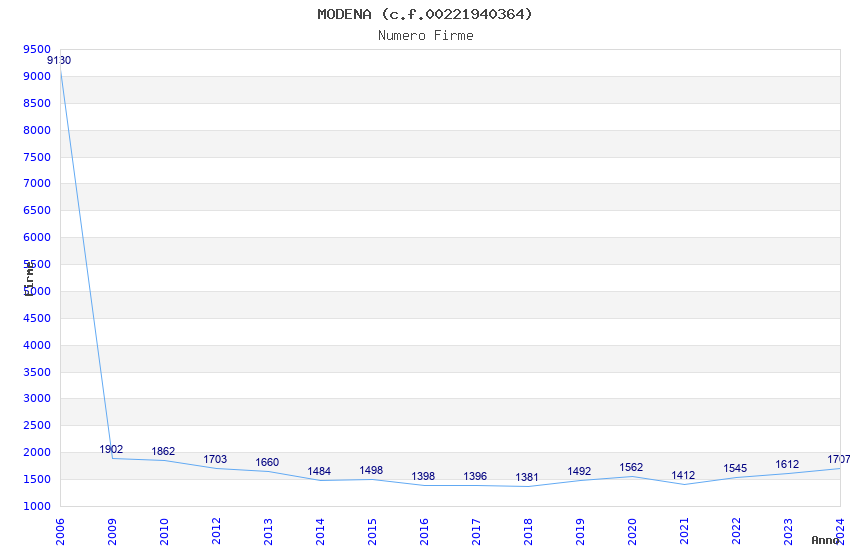Click the Anno x-axis title
Image resolution: width=850 pixels, height=550 pixels.
coord(825,540)
